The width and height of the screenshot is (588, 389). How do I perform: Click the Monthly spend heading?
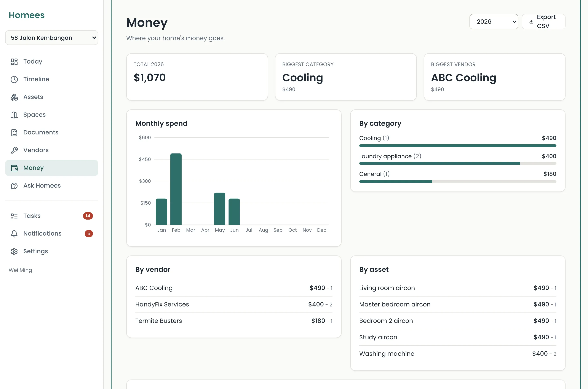coord(161,124)
